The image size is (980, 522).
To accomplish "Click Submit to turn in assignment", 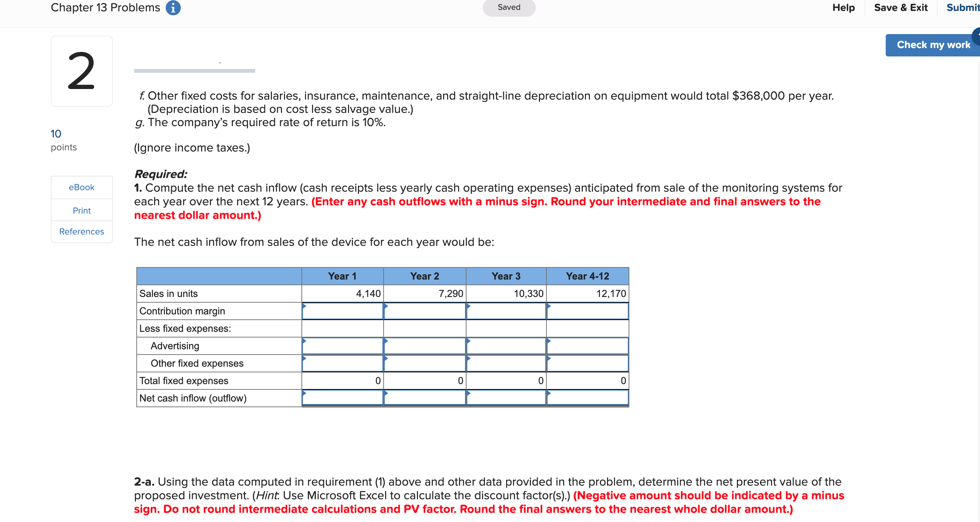I will (963, 7).
